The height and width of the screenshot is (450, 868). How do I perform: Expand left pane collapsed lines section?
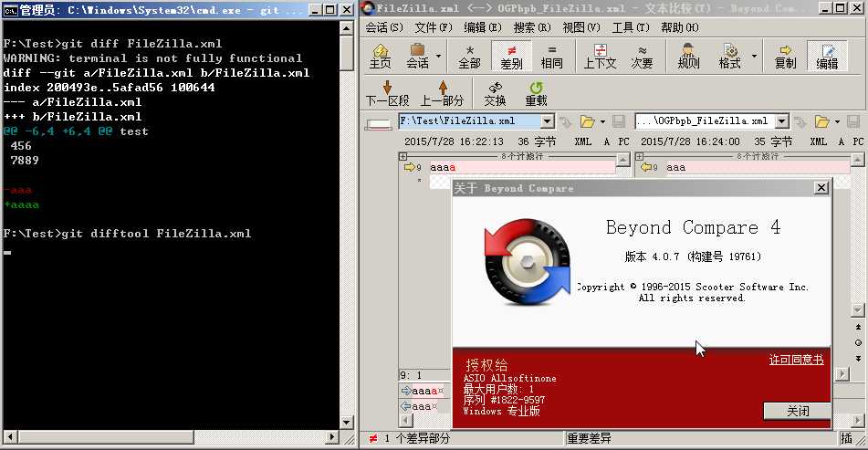coord(403,157)
